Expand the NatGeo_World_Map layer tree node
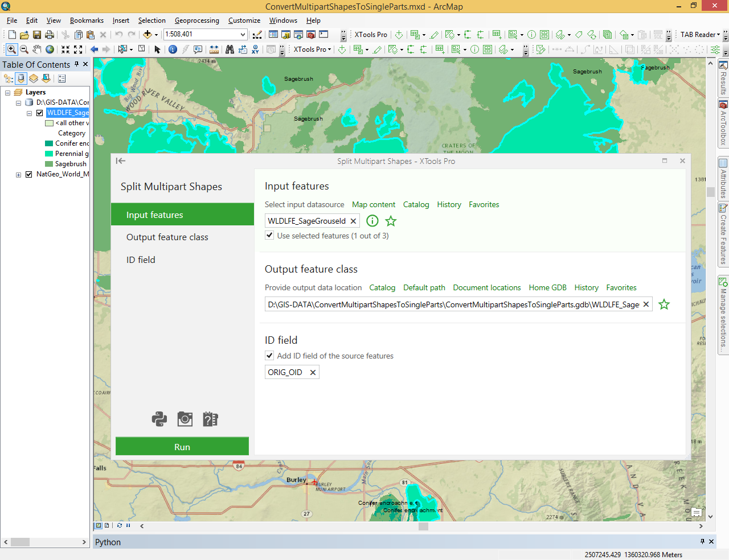Image resolution: width=729 pixels, height=560 pixels. pyautogui.click(x=19, y=175)
